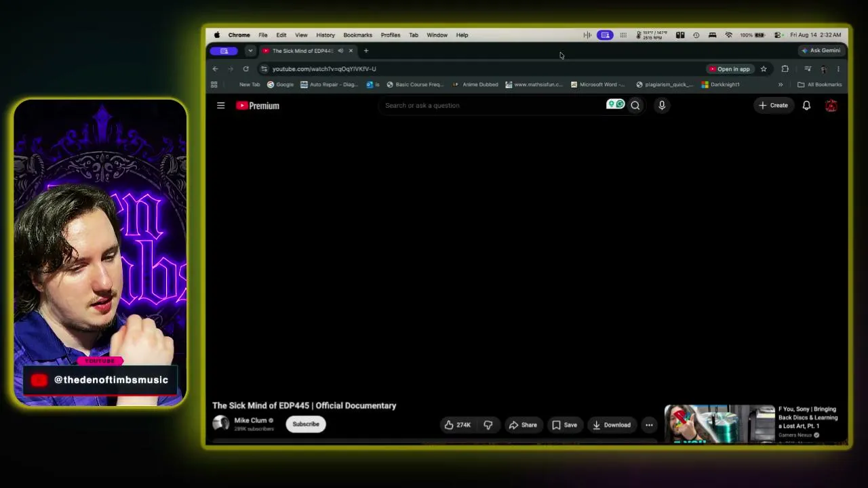Open the Microsoft Word bookmark
This screenshot has width=868, height=488.
(597, 85)
